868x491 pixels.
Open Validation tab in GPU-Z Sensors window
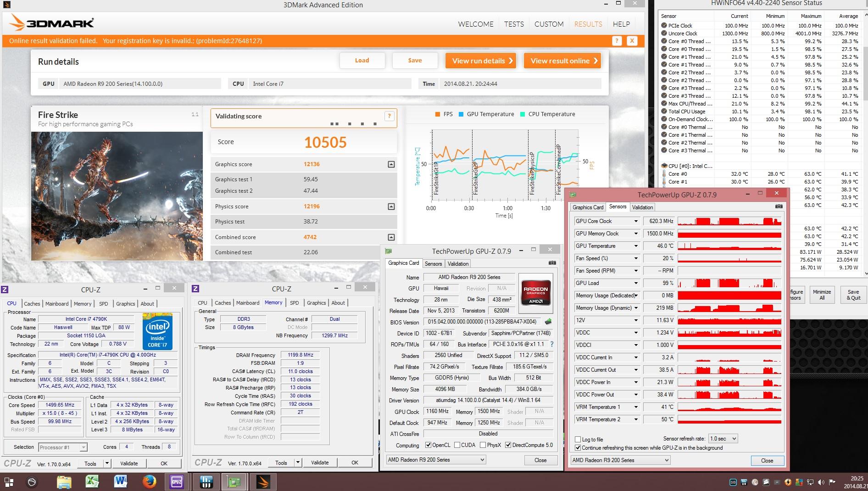(x=642, y=207)
